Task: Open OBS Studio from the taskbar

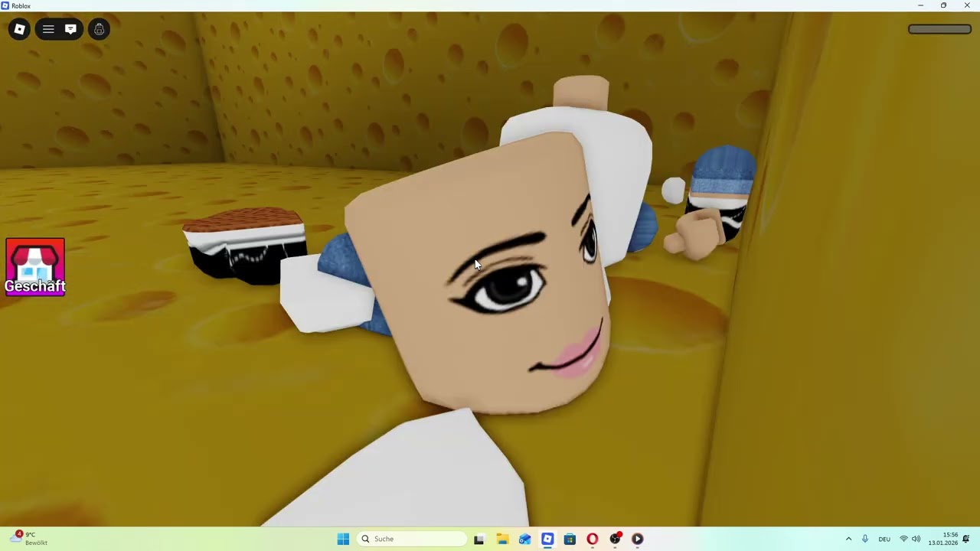Action: tap(615, 539)
